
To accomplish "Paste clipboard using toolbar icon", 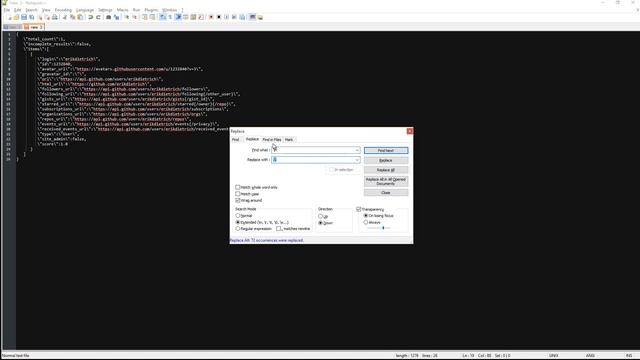I will click(80, 17).
